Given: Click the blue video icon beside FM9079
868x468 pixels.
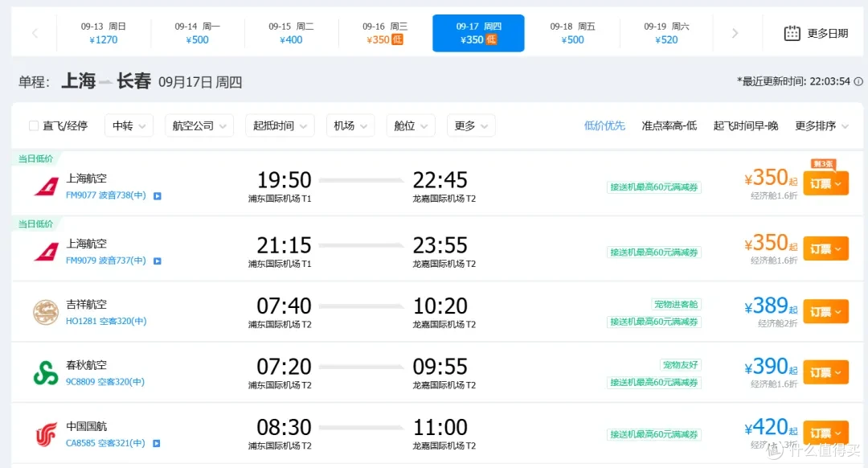Looking at the screenshot, I should [x=158, y=261].
